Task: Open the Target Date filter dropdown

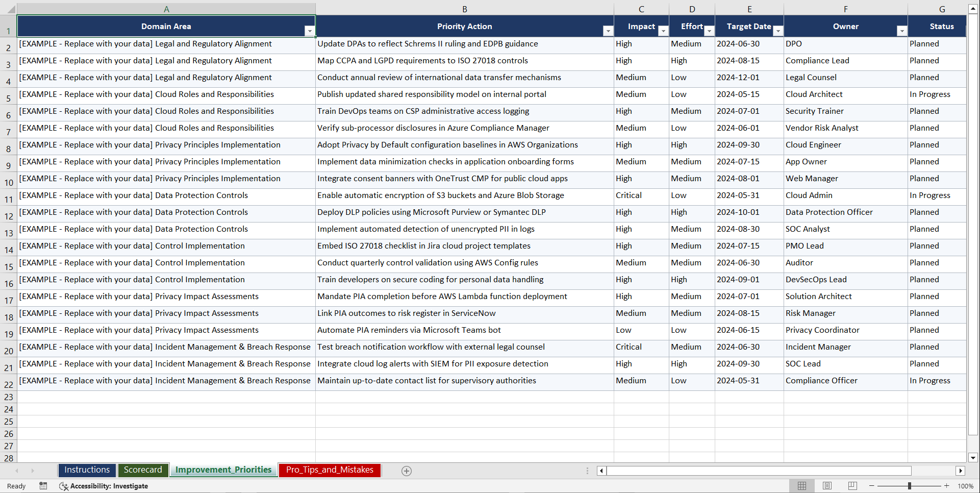Action: tap(777, 31)
